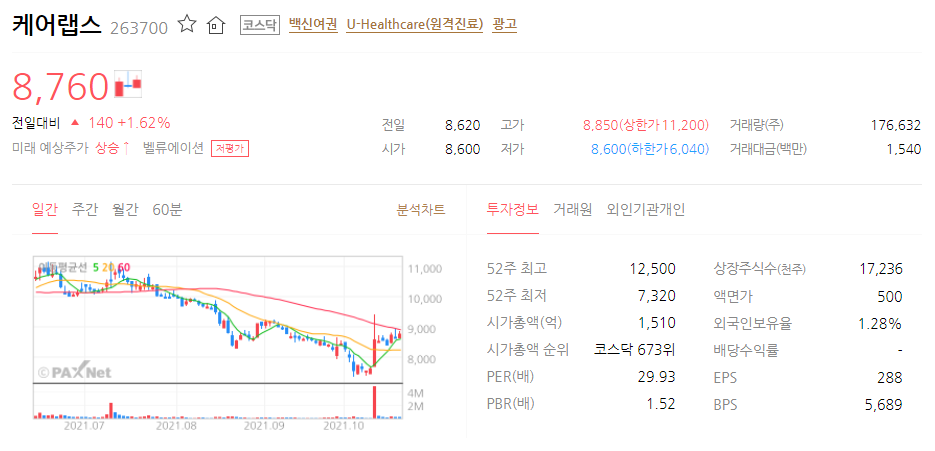This screenshot has width=935, height=451.
Task: Switch chart to 일간 tab
Action: pyautogui.click(x=45, y=210)
